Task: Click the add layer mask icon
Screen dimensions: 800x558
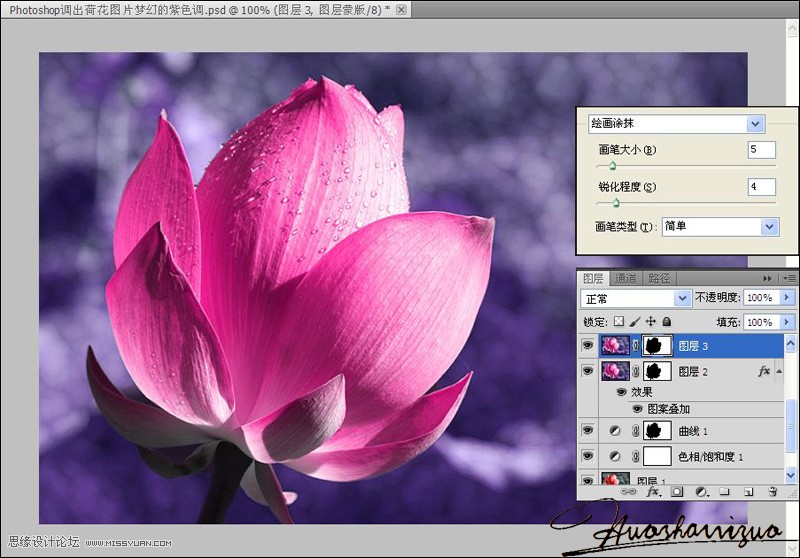Action: 677,492
